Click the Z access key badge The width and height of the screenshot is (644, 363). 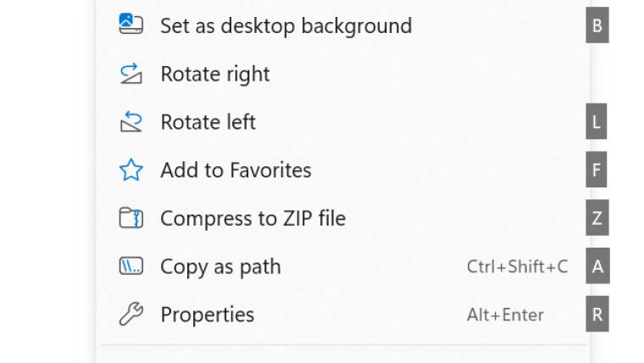coord(597,218)
